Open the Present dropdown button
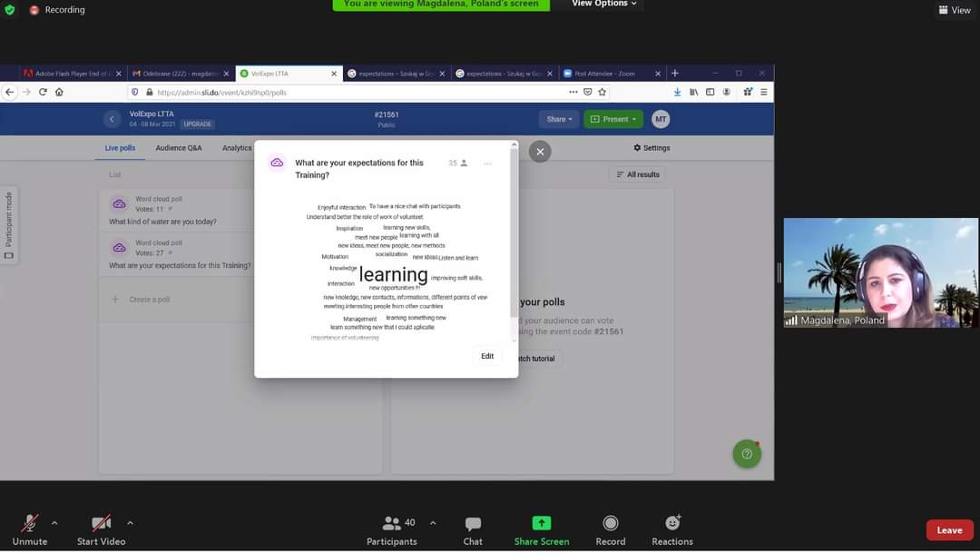The width and height of the screenshot is (980, 554). pyautogui.click(x=613, y=119)
